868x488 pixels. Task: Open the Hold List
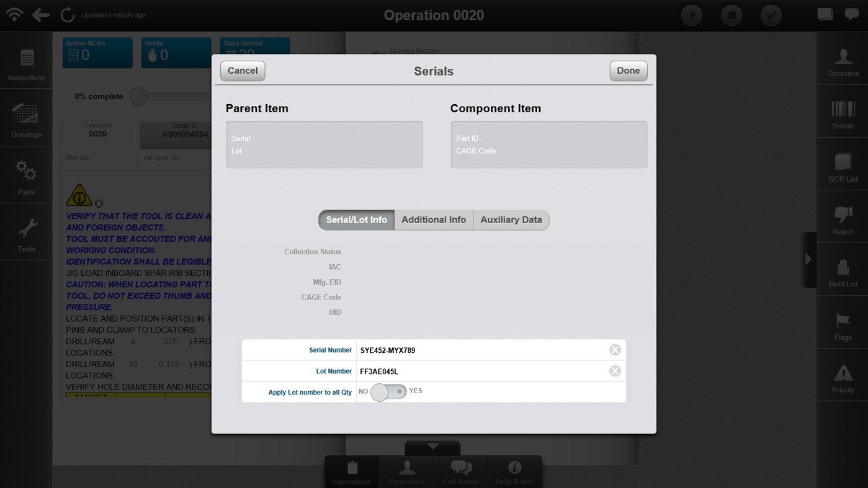point(843,270)
